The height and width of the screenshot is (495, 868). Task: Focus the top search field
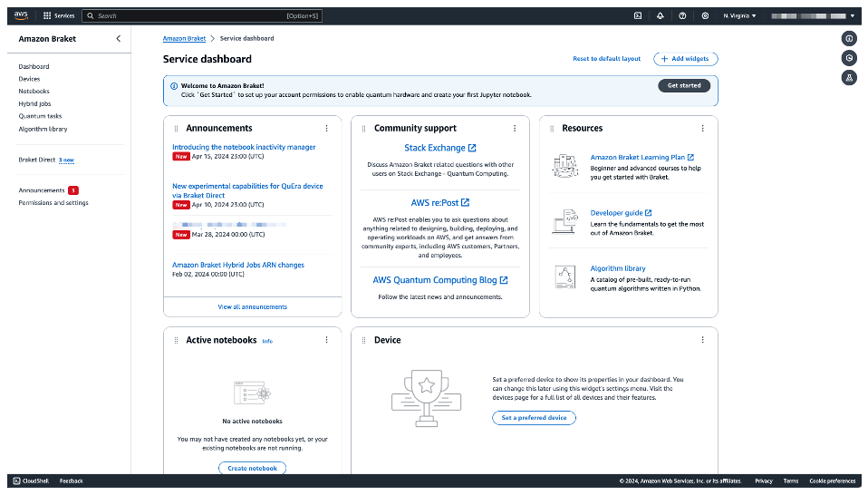click(202, 15)
